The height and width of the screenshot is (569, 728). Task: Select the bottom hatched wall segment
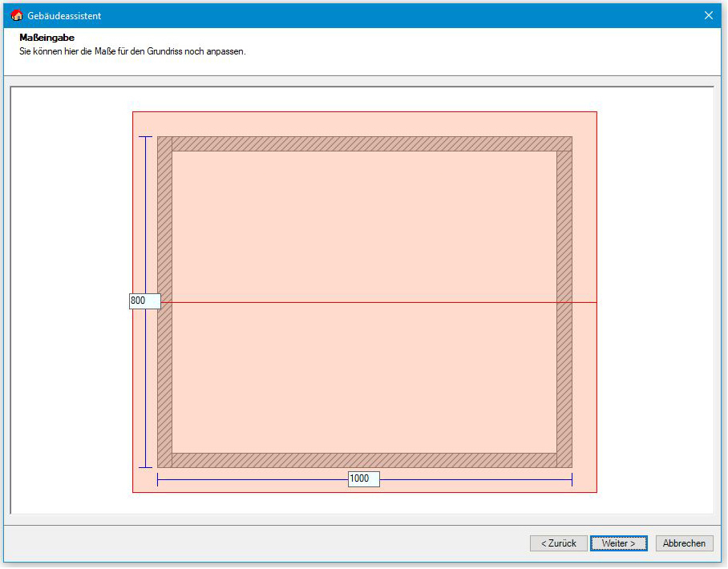[365, 460]
